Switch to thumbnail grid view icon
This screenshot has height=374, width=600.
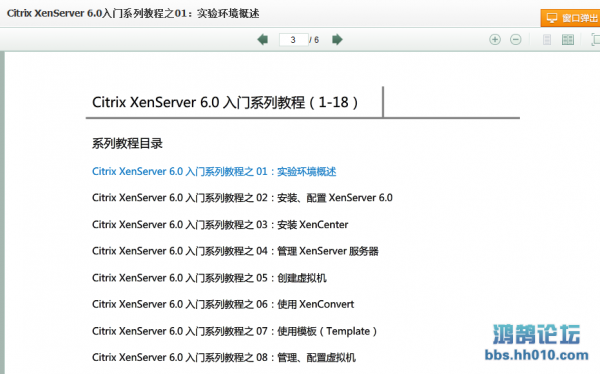pos(567,39)
